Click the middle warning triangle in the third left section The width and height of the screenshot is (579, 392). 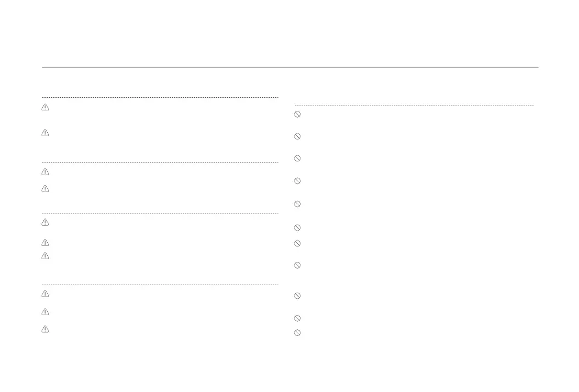46,242
